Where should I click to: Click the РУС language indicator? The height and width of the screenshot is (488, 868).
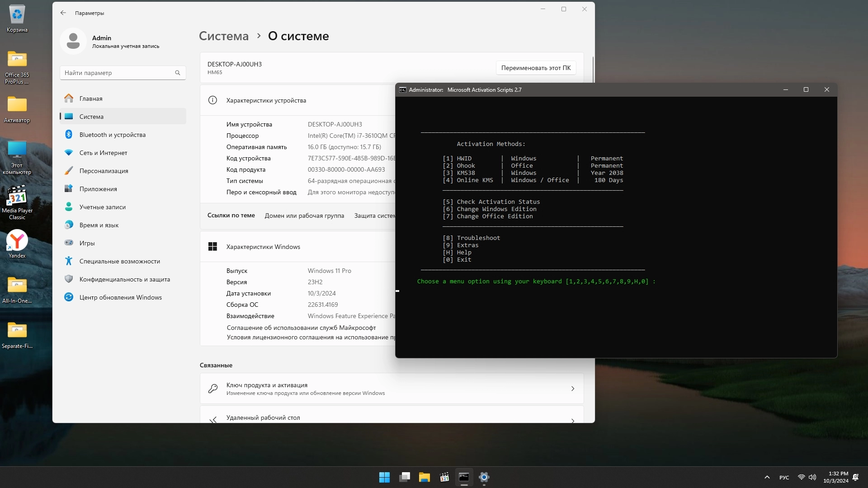[784, 478]
